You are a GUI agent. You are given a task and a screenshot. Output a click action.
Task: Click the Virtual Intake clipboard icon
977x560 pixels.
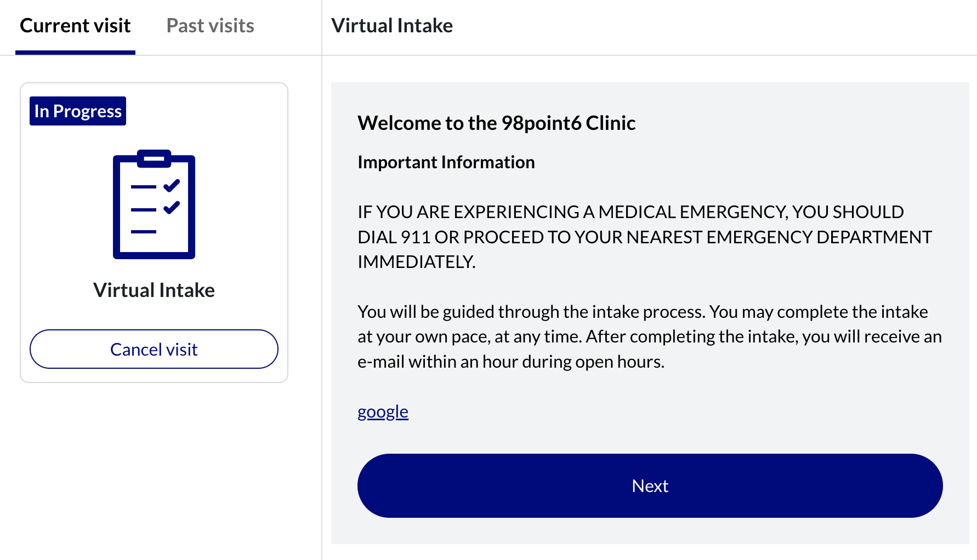tap(154, 204)
